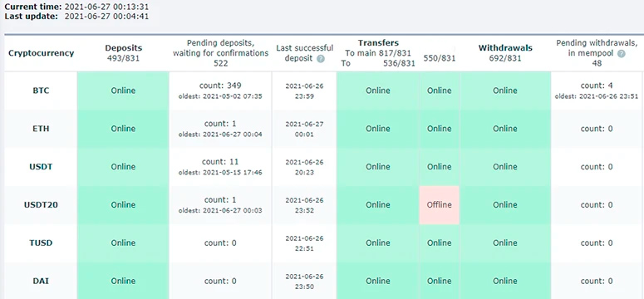Viewport: 644px width, 299px height.
Task: Click BTC pending deposits count 349 cell
Action: [220, 91]
